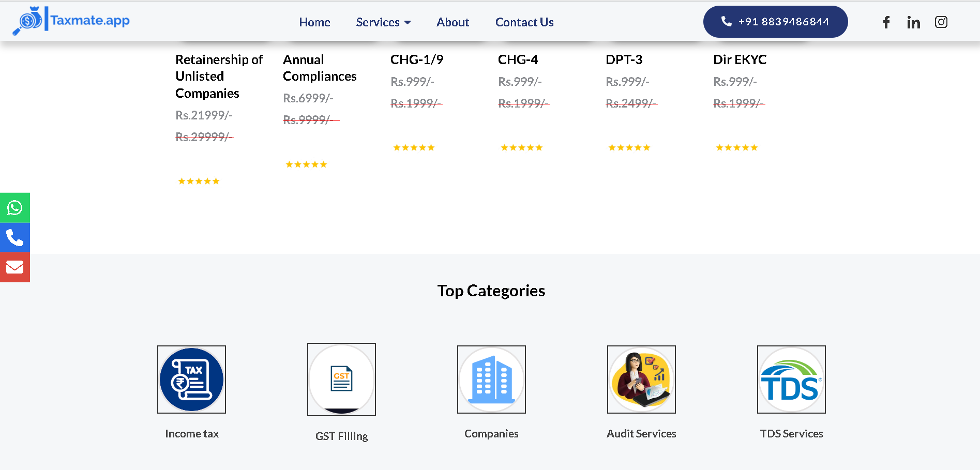
Task: Open the Companies building category icon
Action: pos(491,380)
